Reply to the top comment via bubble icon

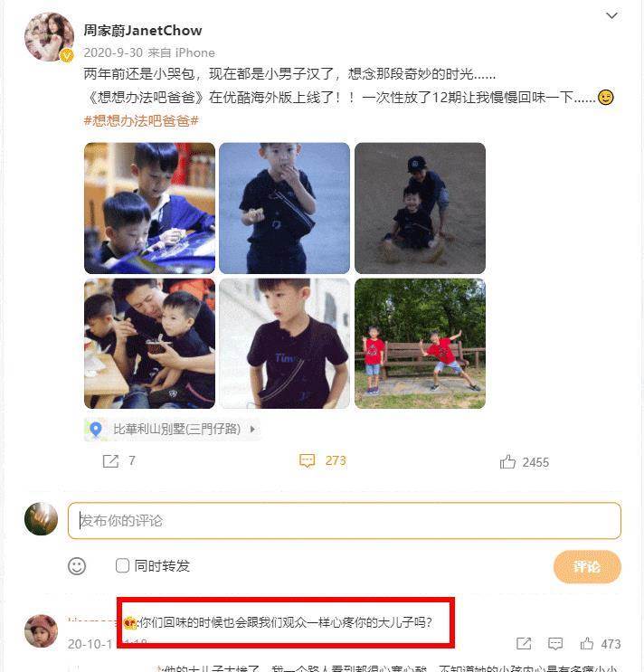click(555, 643)
